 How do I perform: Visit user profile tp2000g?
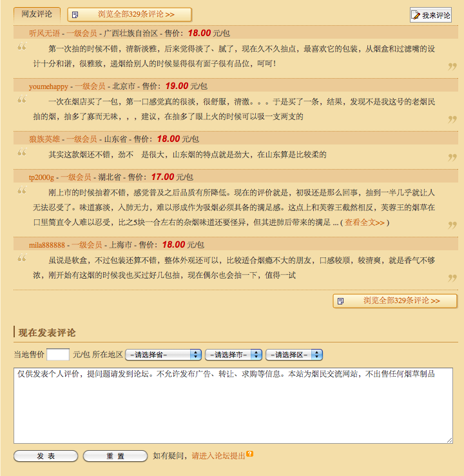point(41,177)
